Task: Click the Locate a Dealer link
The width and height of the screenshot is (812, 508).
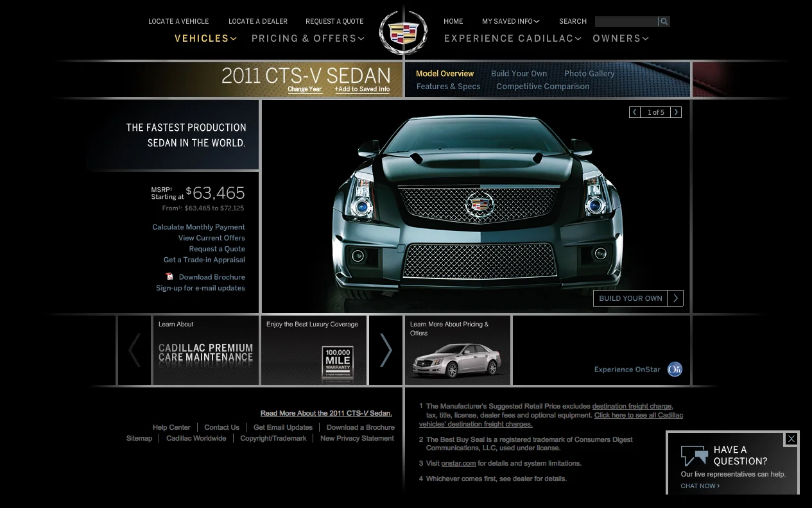Action: 258,21
